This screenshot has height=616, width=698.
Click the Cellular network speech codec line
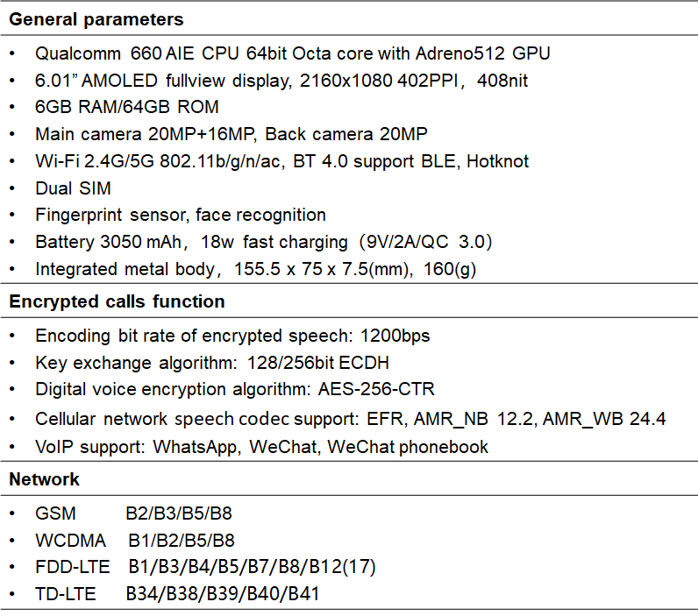[x=351, y=419]
